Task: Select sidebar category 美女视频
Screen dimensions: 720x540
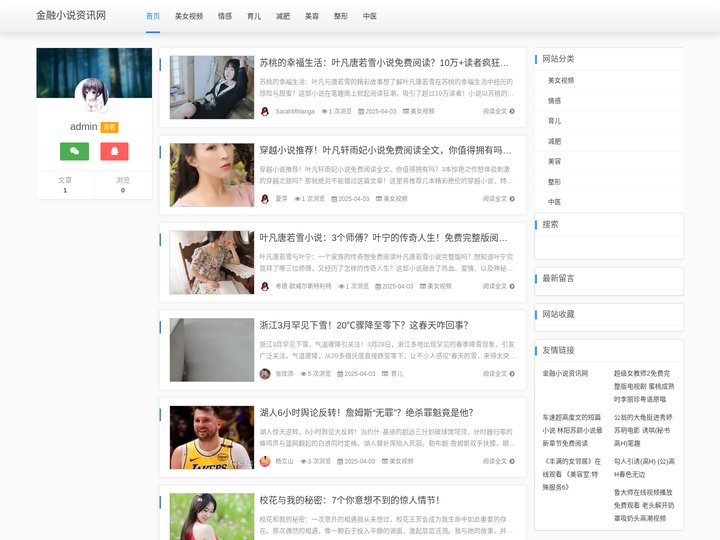Action: [561, 80]
